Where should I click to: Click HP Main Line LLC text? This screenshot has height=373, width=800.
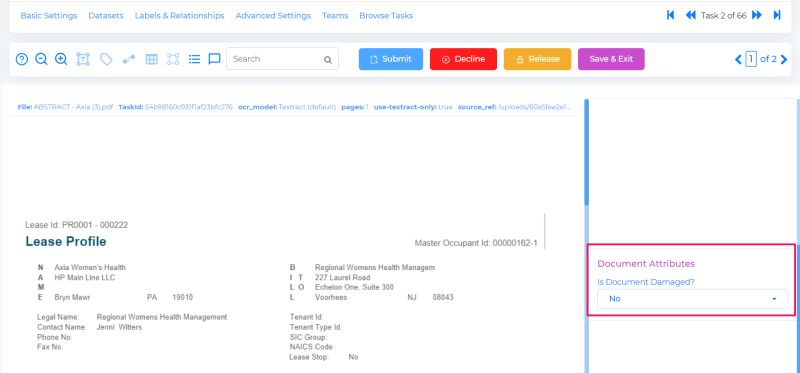pos(85,278)
